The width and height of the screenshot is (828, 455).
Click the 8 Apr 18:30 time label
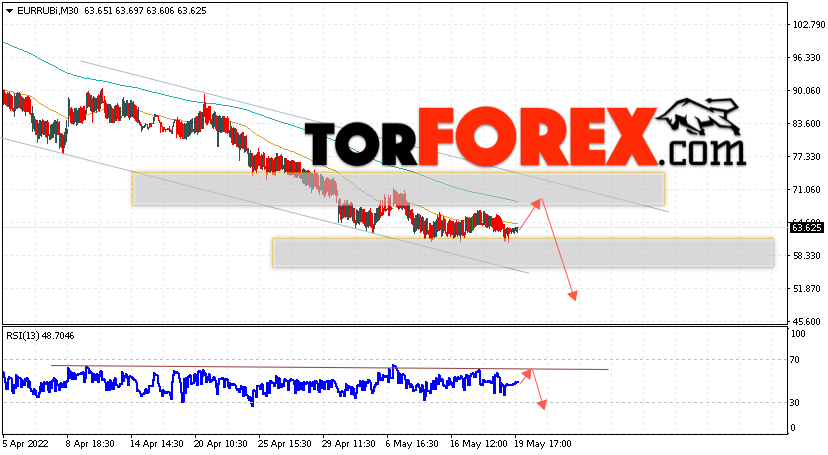click(90, 444)
